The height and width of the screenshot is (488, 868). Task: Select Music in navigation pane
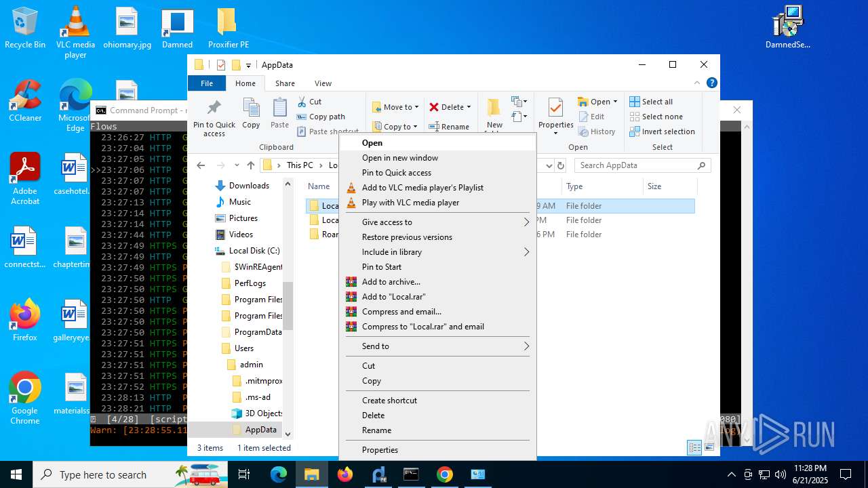pos(239,202)
